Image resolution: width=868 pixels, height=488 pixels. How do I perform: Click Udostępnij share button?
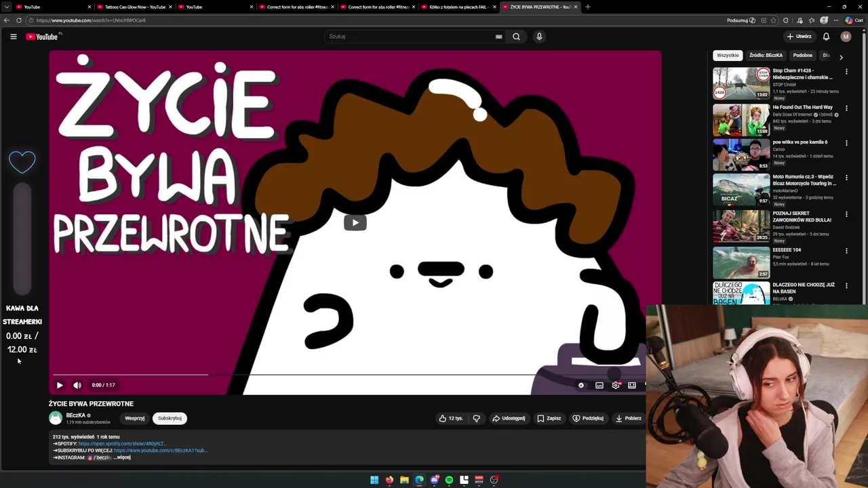[509, 418]
